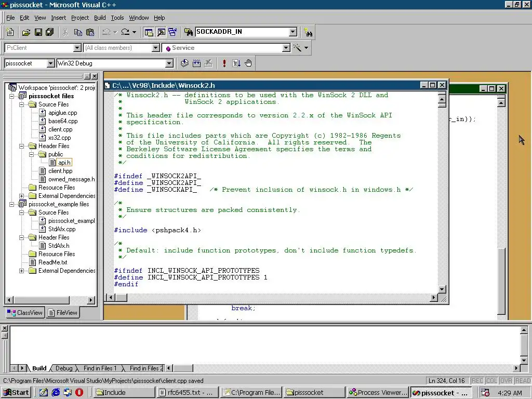Execute the program with the exclamation icon

224,63
